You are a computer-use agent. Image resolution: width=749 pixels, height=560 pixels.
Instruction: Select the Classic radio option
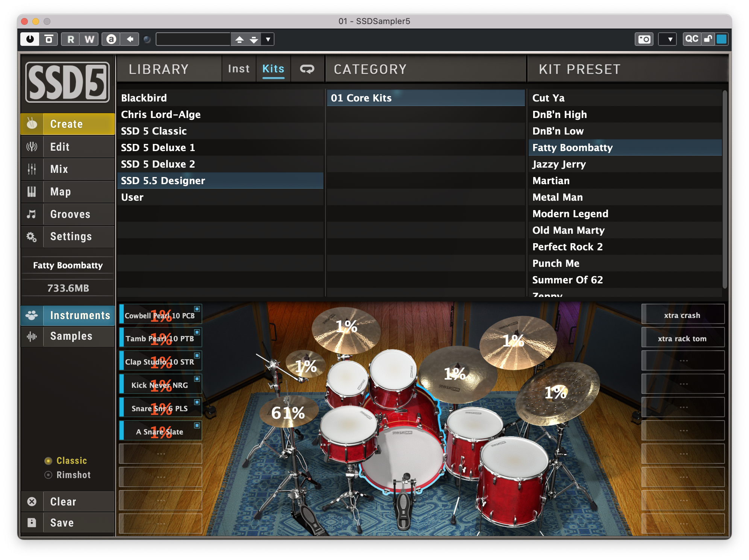point(66,460)
